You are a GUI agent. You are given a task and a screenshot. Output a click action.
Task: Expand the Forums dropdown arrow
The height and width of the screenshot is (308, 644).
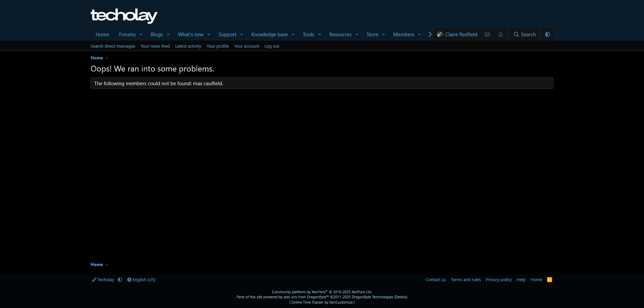coord(141,35)
